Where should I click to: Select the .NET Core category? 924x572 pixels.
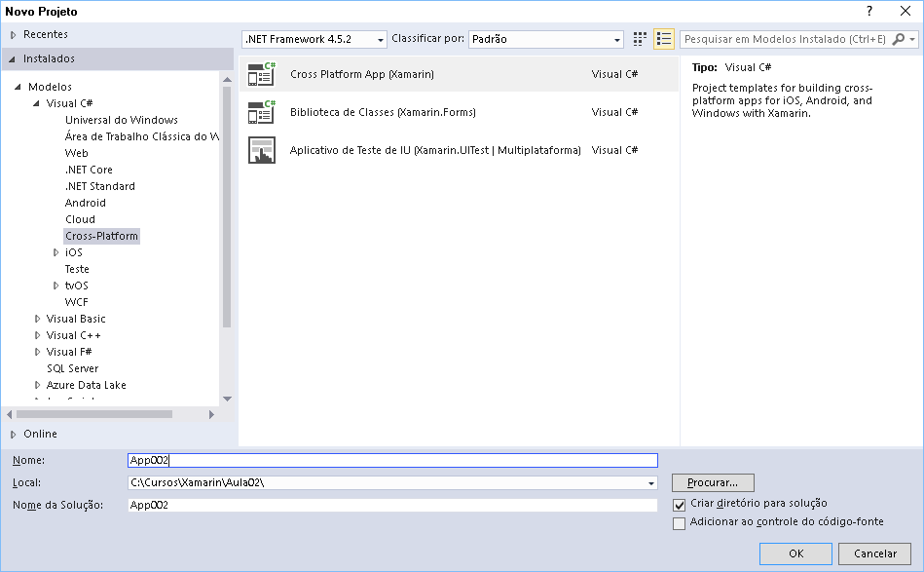[x=89, y=170]
